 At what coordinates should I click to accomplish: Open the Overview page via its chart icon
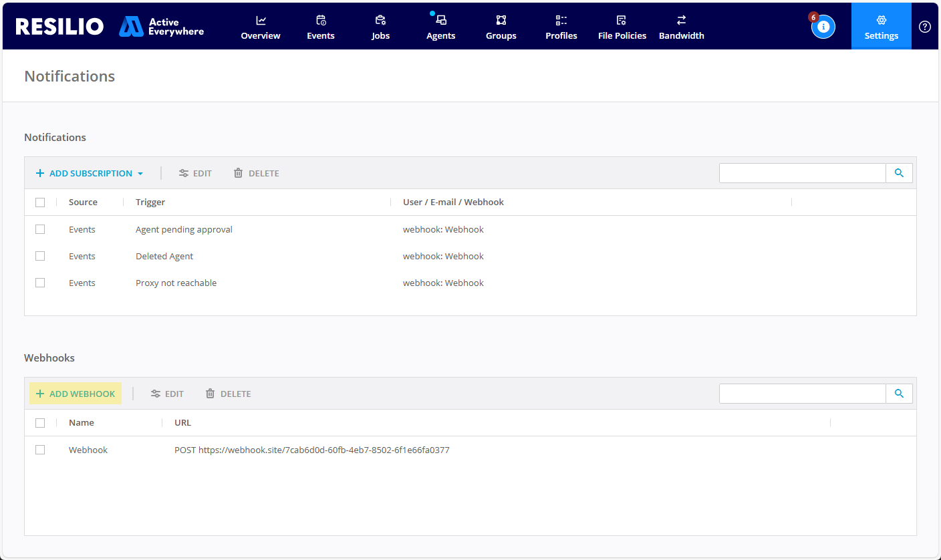[260, 21]
